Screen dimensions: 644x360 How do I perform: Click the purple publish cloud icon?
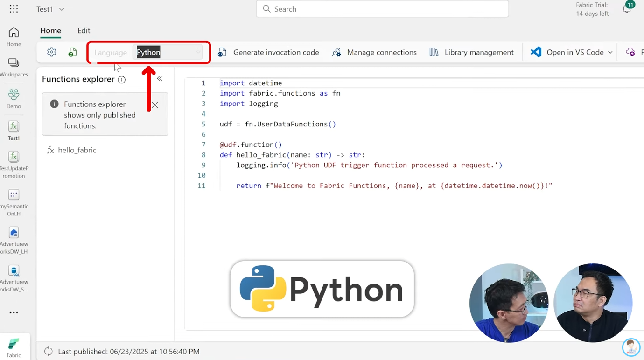pos(631,52)
